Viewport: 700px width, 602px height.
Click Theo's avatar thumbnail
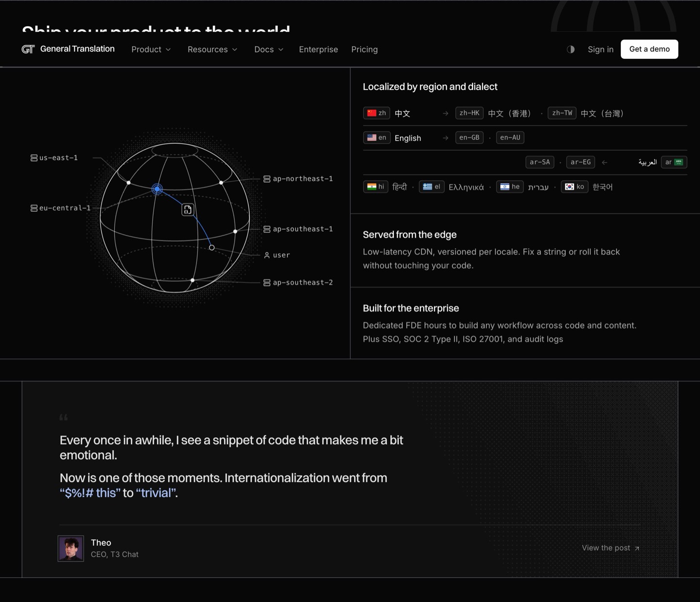coord(71,549)
